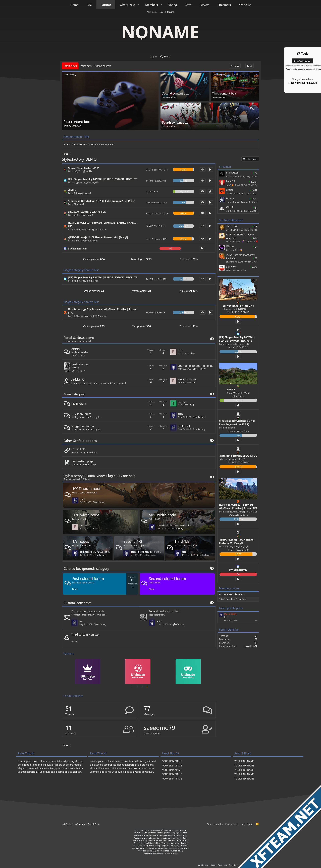Click the New posts button beside Stylesfactory DEMO
This screenshot has width=321, height=868.
tap(250, 159)
